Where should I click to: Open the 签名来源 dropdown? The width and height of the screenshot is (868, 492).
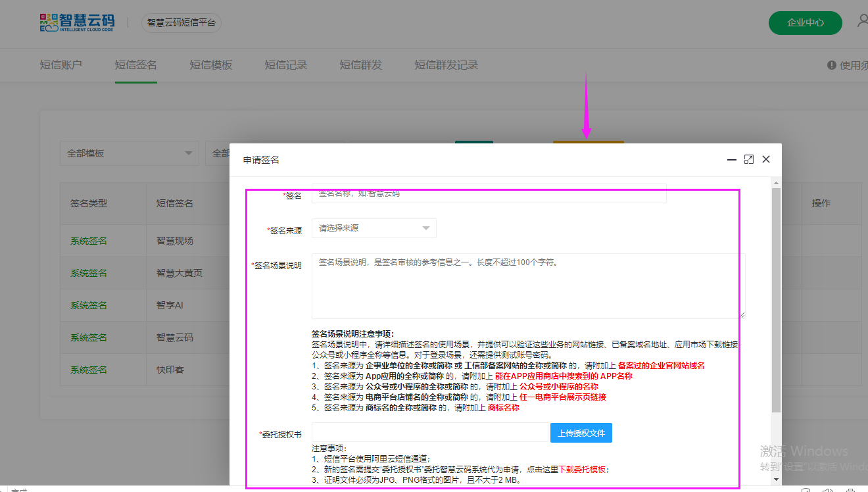click(374, 228)
